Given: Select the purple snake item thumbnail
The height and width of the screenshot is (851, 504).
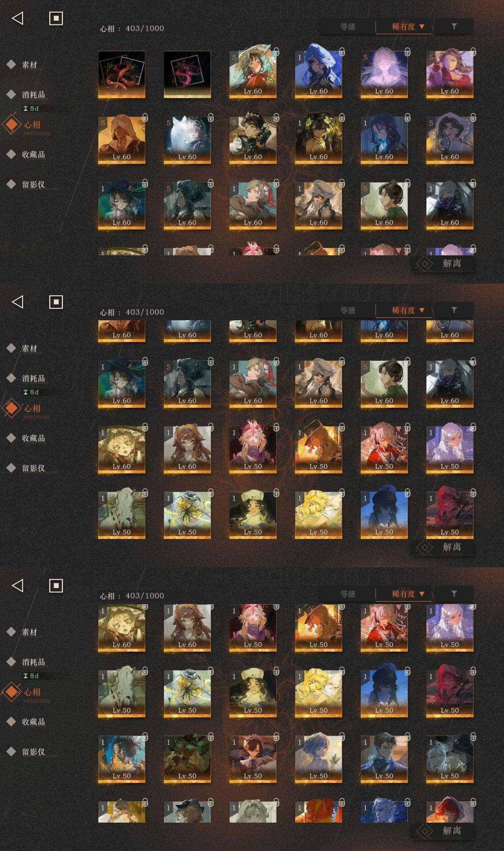Looking at the screenshot, I should [187, 74].
